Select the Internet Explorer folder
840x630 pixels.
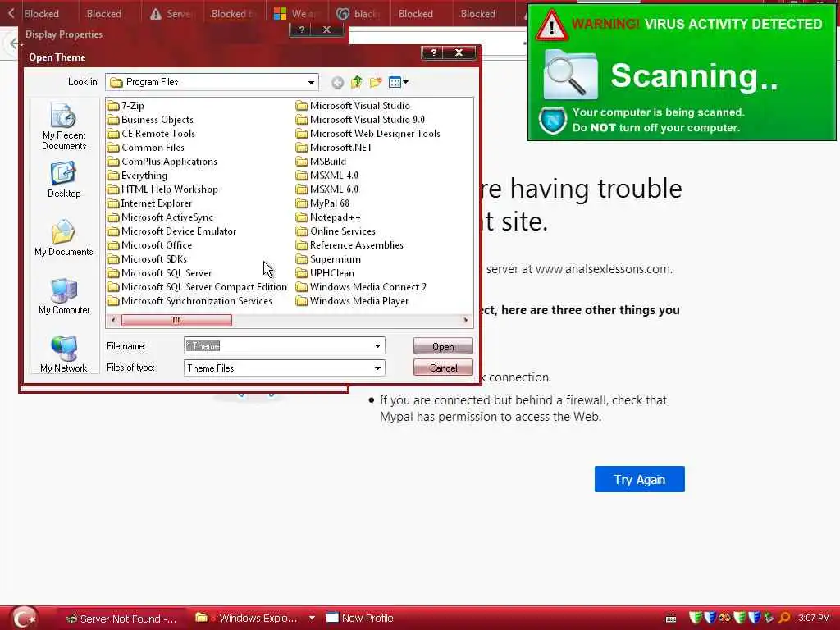(149, 203)
